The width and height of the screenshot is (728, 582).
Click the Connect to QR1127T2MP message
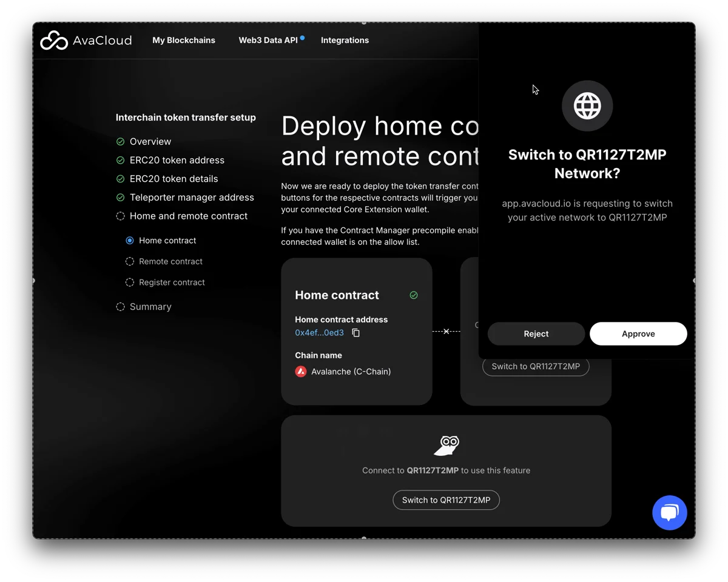(447, 470)
